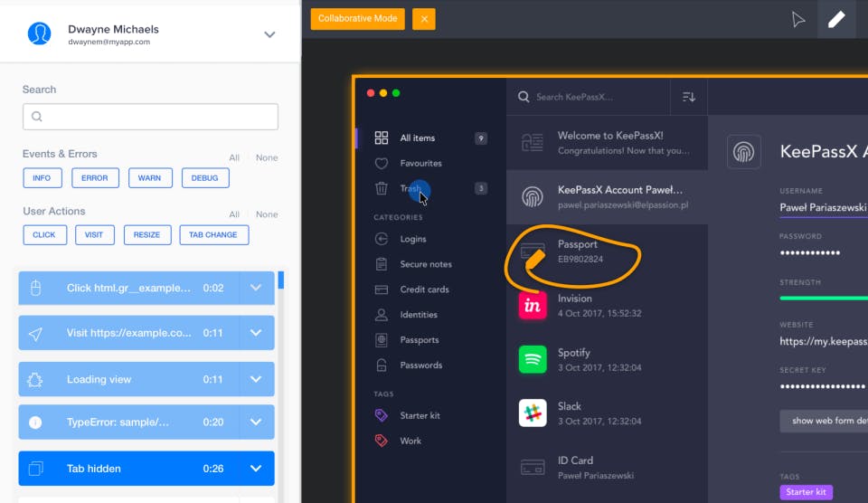Click the event list scrollbar thumb
Viewport: 868px width, 503px height.
281,280
